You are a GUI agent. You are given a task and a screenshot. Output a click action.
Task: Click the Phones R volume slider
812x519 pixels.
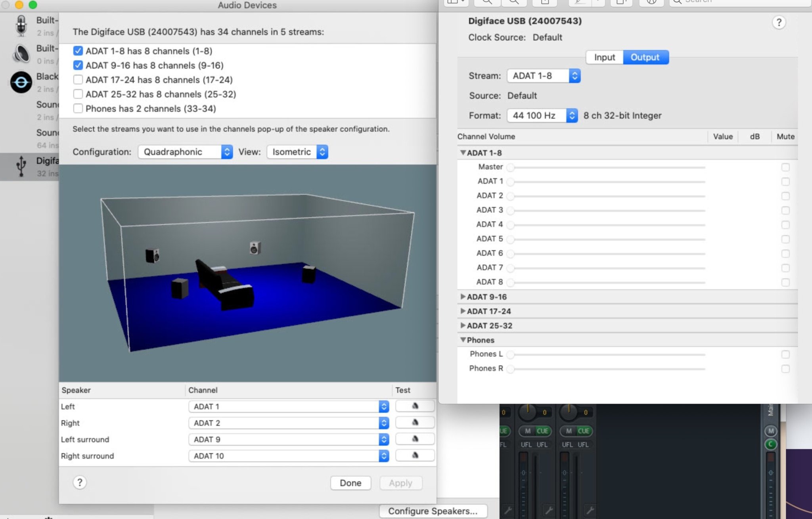coord(606,369)
